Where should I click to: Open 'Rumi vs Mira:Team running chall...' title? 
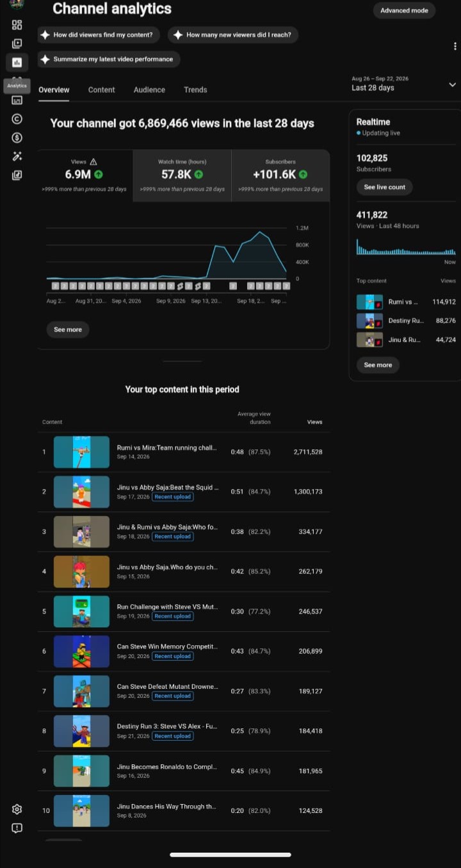(167, 448)
